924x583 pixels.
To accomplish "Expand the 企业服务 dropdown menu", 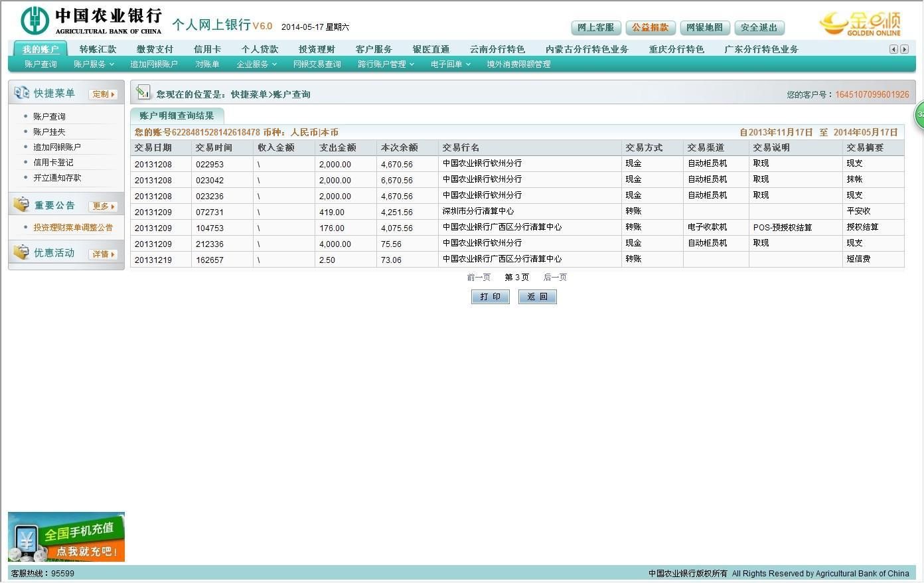I will pos(256,64).
